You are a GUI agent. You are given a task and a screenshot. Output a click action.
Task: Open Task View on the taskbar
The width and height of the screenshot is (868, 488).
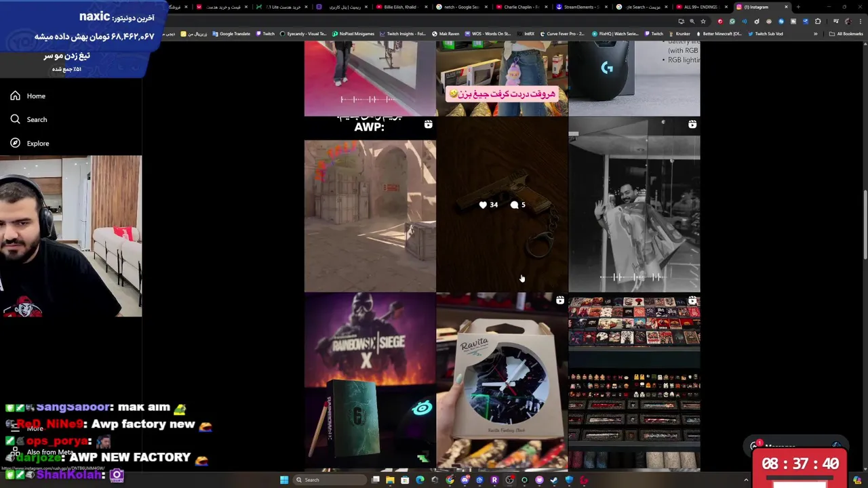[375, 480]
